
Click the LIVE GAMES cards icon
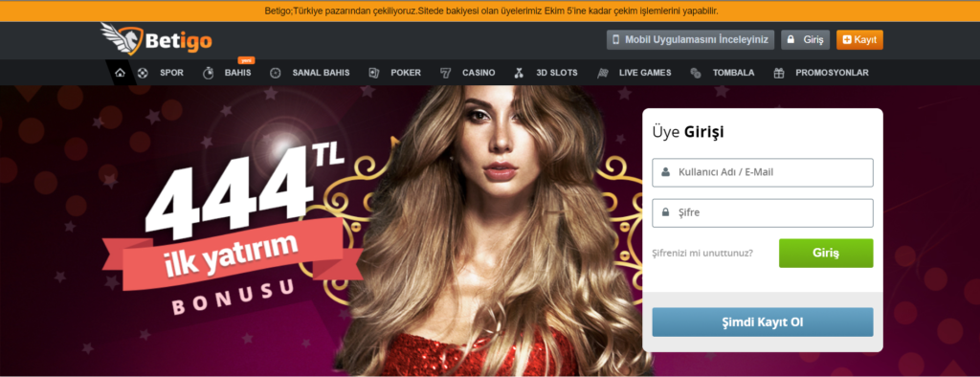(603, 73)
